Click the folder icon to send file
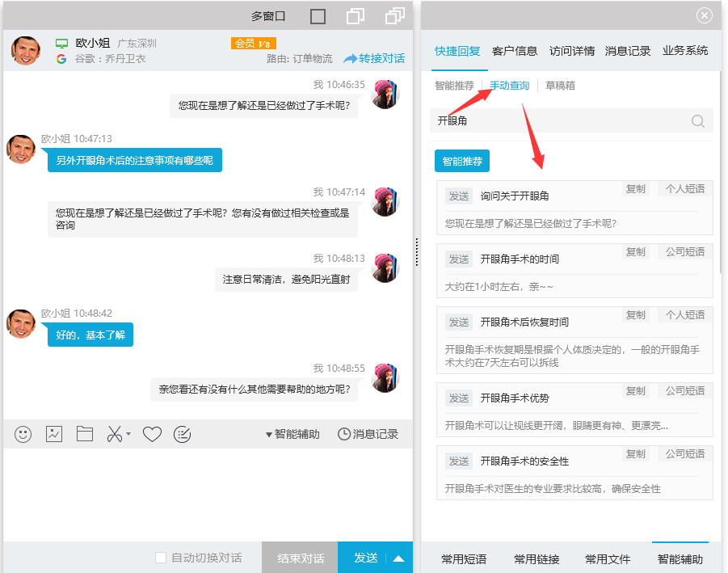 (85, 434)
